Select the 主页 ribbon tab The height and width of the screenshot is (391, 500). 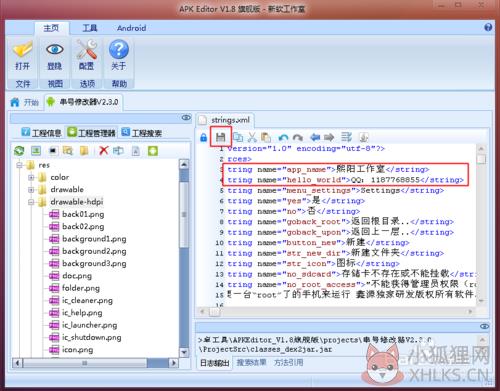click(x=51, y=28)
